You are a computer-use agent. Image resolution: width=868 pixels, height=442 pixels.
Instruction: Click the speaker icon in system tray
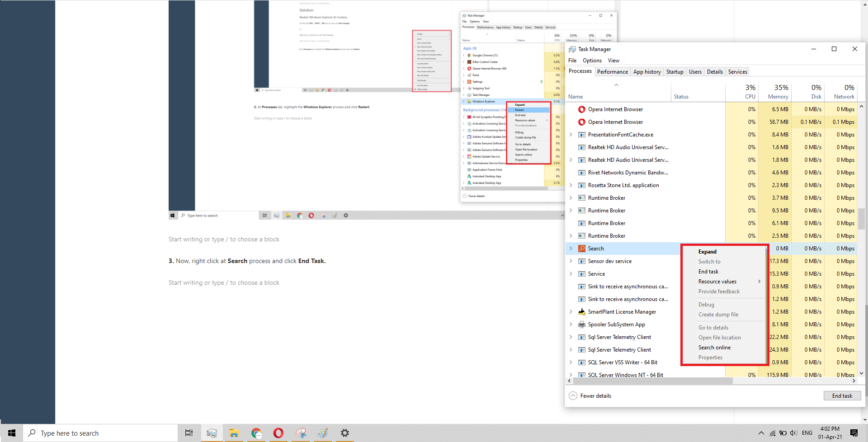[794, 433]
